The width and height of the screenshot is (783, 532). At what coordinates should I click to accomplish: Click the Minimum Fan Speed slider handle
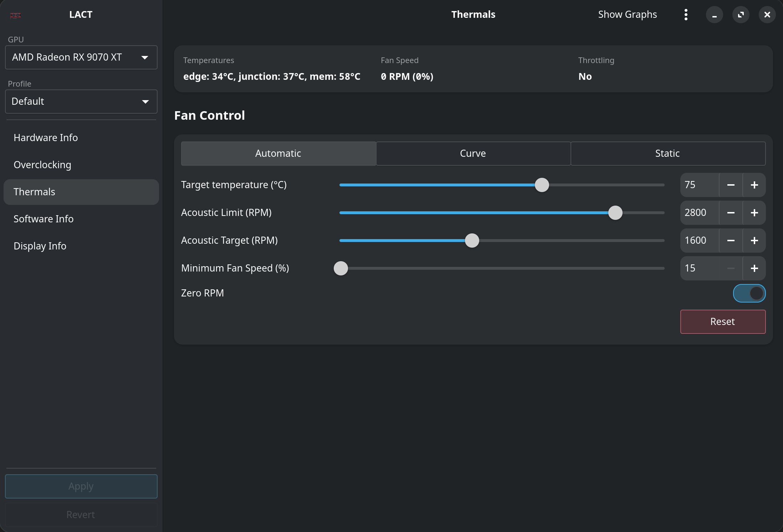pyautogui.click(x=341, y=268)
